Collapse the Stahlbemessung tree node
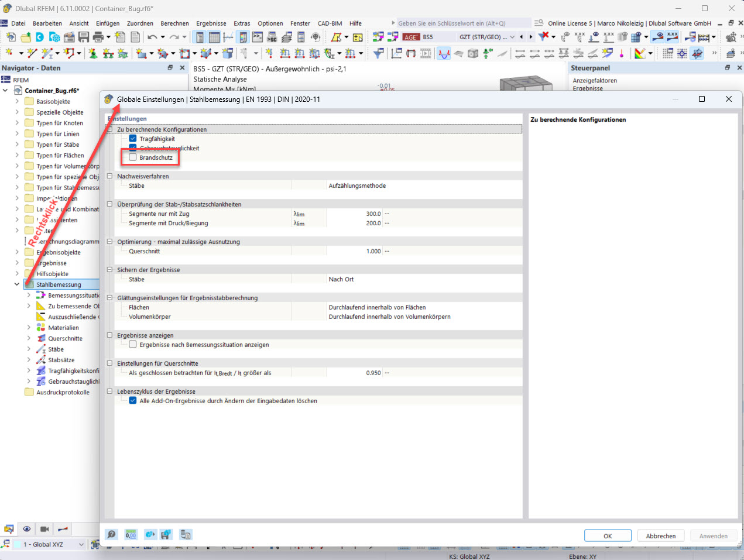Image resolution: width=744 pixels, height=560 pixels. [16, 284]
